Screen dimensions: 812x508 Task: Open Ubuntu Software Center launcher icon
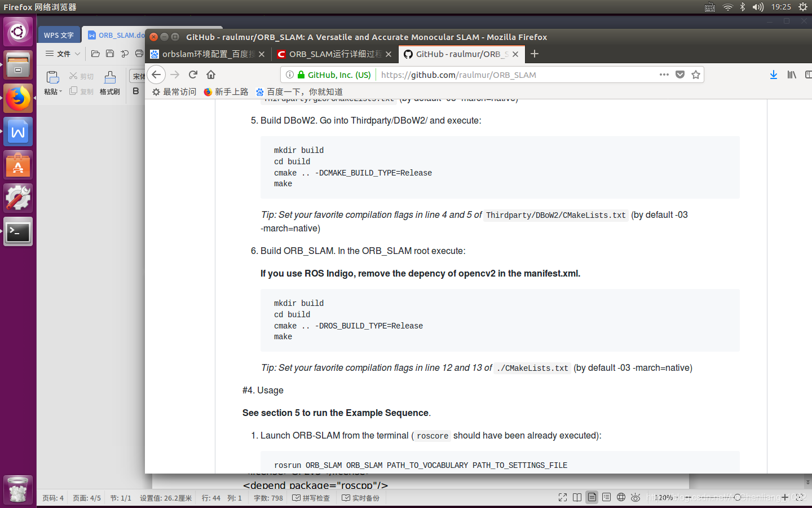click(x=18, y=165)
